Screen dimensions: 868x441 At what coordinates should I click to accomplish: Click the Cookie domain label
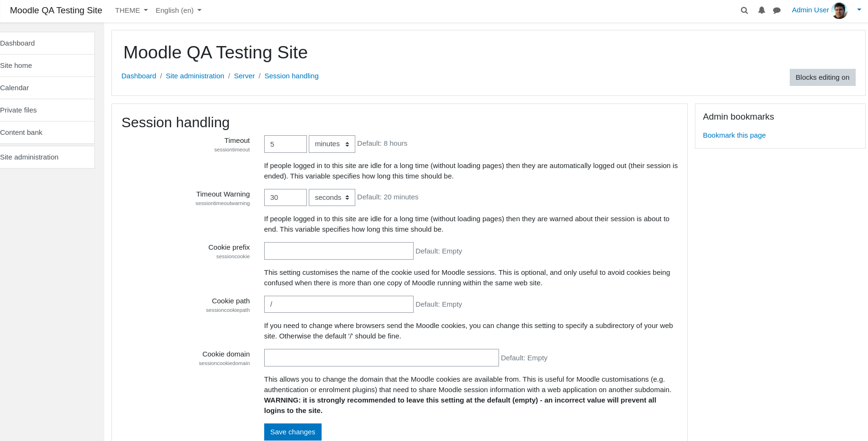tap(226, 354)
